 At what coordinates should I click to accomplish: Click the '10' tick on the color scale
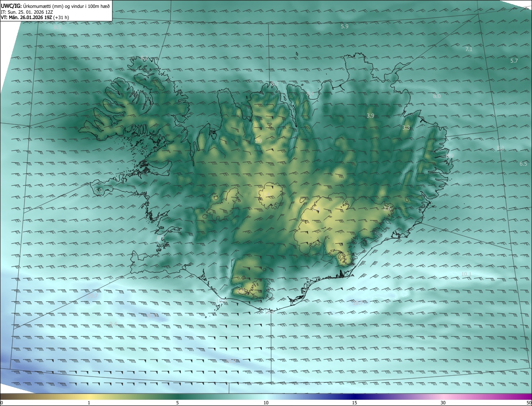[266, 403]
